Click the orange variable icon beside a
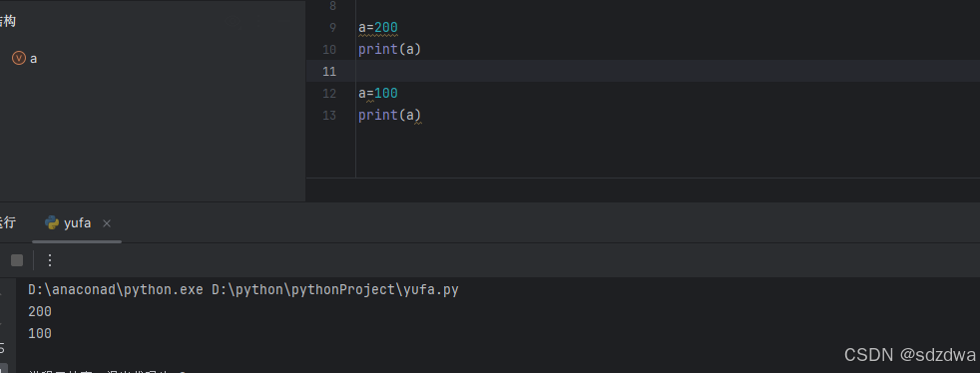This screenshot has height=373, width=980. coord(19,58)
